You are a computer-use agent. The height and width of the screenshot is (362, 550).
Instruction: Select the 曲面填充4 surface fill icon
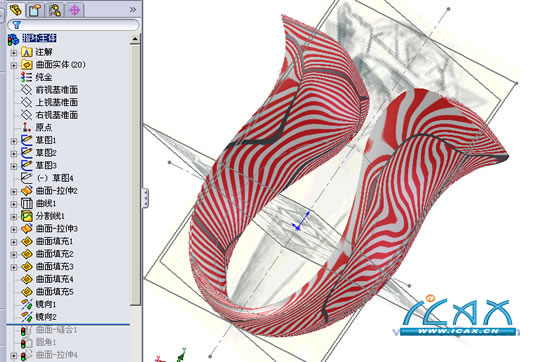pyautogui.click(x=27, y=279)
